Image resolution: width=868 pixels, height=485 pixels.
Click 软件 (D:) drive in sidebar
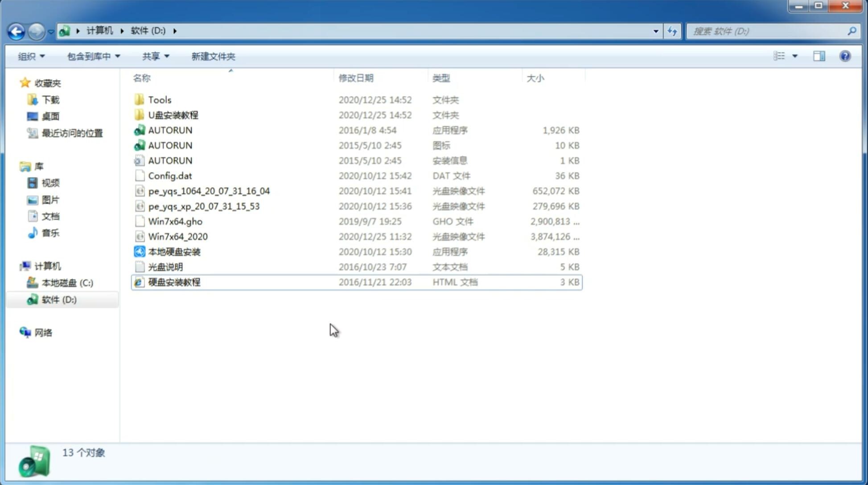[58, 299]
